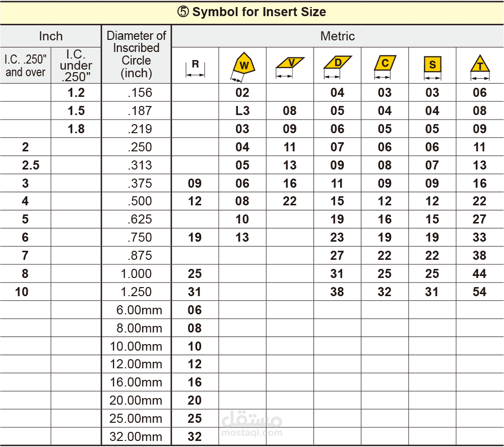Click the diameter value .219

point(140,129)
